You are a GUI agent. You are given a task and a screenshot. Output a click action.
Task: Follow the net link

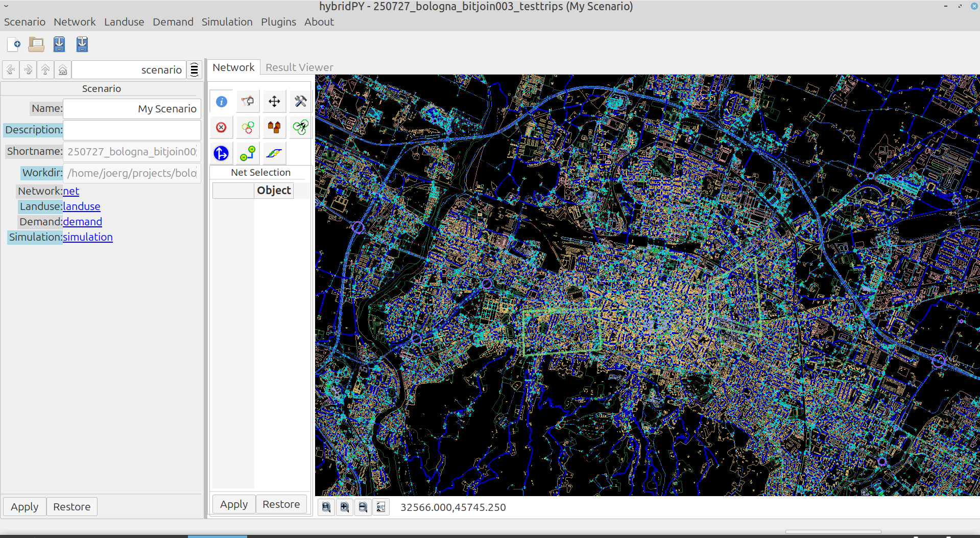71,191
